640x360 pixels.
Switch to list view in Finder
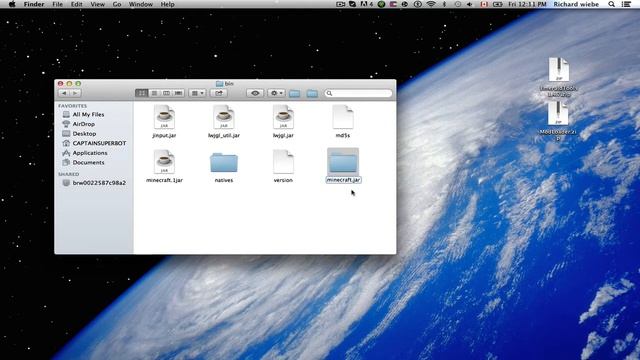[x=154, y=93]
